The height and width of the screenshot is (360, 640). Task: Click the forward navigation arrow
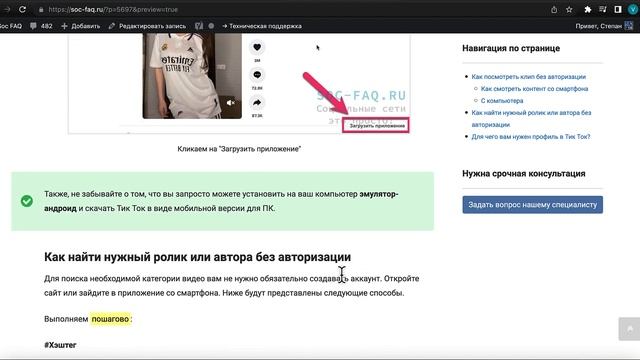[7, 9]
